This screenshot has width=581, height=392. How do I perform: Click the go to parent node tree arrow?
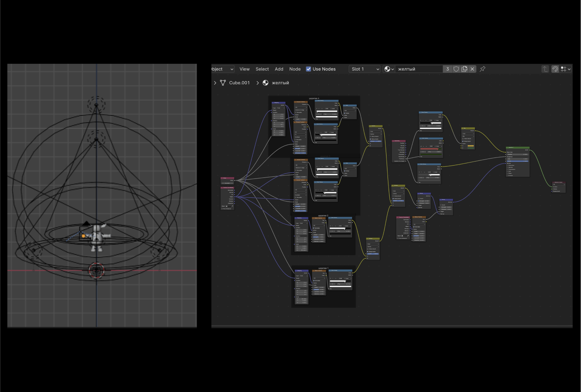coord(545,69)
